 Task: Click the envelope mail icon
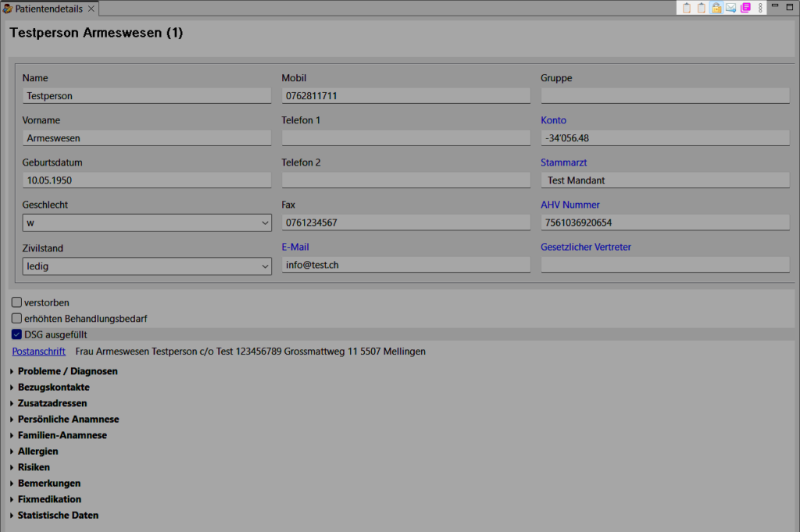point(730,8)
